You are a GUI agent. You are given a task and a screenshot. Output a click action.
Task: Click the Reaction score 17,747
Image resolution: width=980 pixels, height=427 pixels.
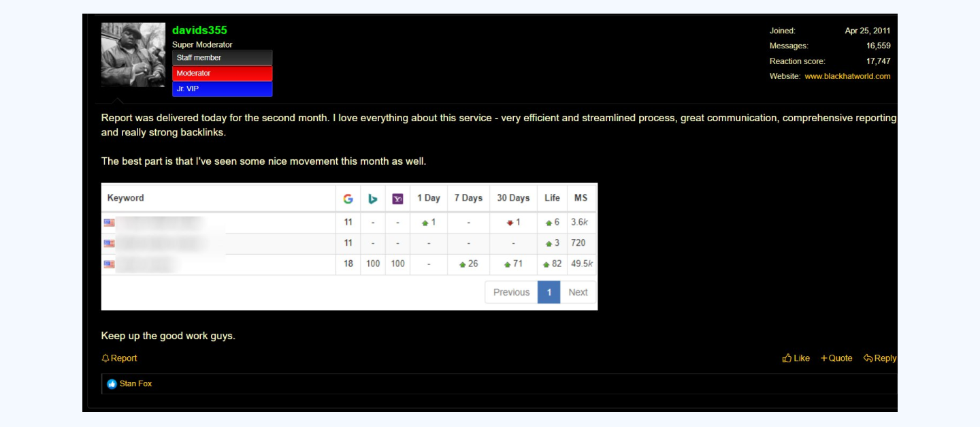coord(878,61)
